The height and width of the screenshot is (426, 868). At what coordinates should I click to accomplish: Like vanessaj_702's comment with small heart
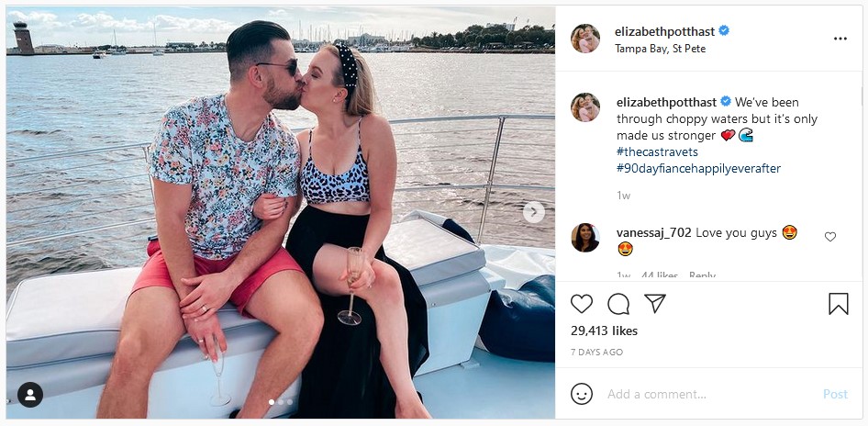829,237
